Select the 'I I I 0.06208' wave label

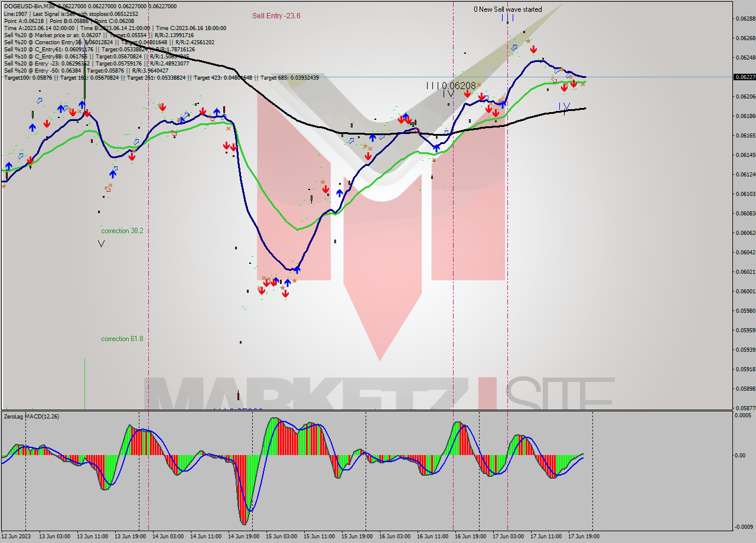click(451, 86)
